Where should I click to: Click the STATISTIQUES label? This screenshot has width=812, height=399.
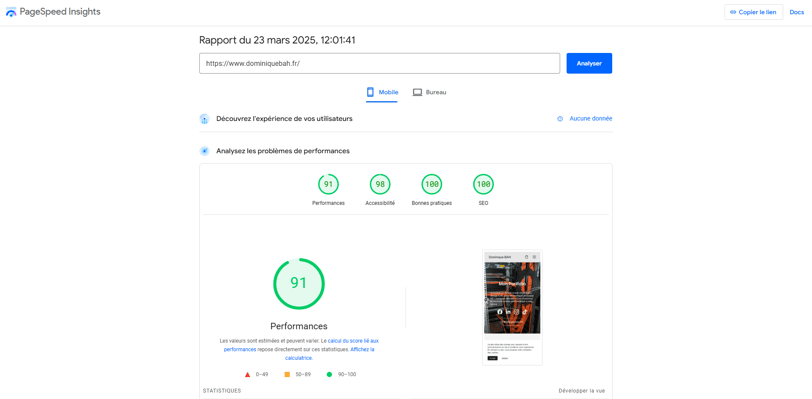click(222, 391)
